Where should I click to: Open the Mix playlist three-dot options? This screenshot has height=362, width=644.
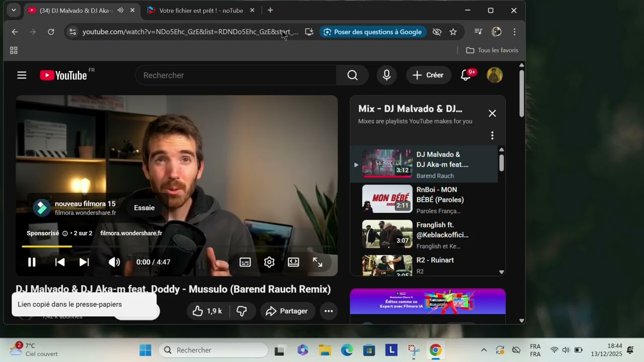(492, 135)
